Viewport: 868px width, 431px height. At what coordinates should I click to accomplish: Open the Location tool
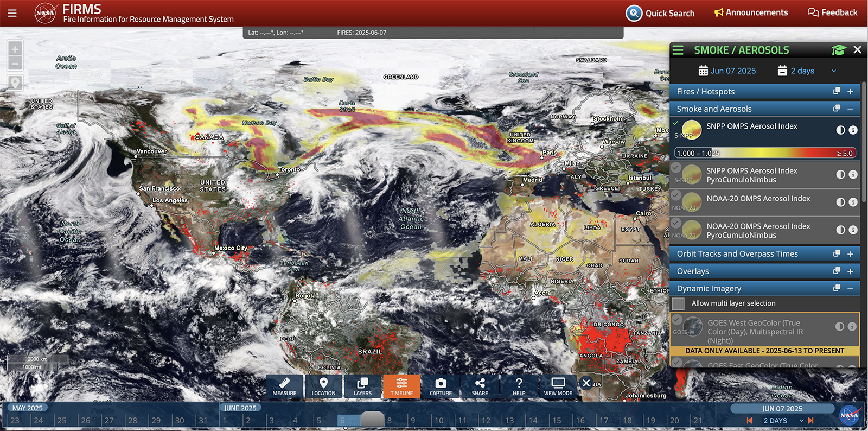coord(323,386)
